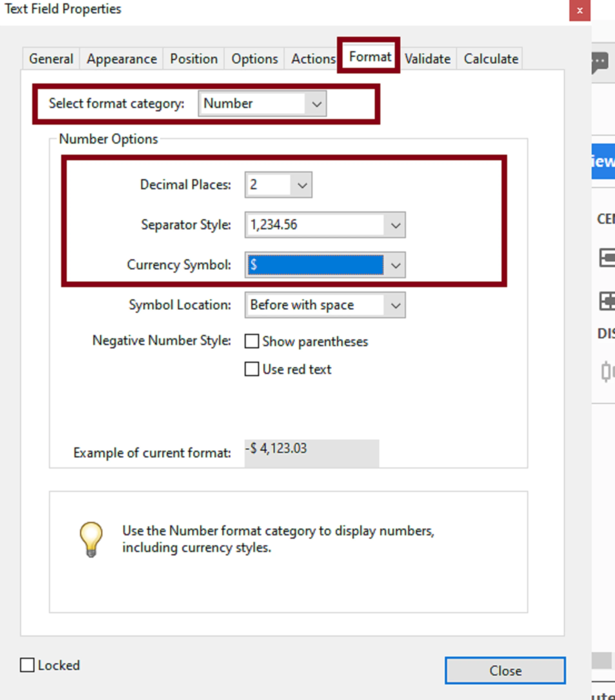Click the Close button

pos(505,671)
